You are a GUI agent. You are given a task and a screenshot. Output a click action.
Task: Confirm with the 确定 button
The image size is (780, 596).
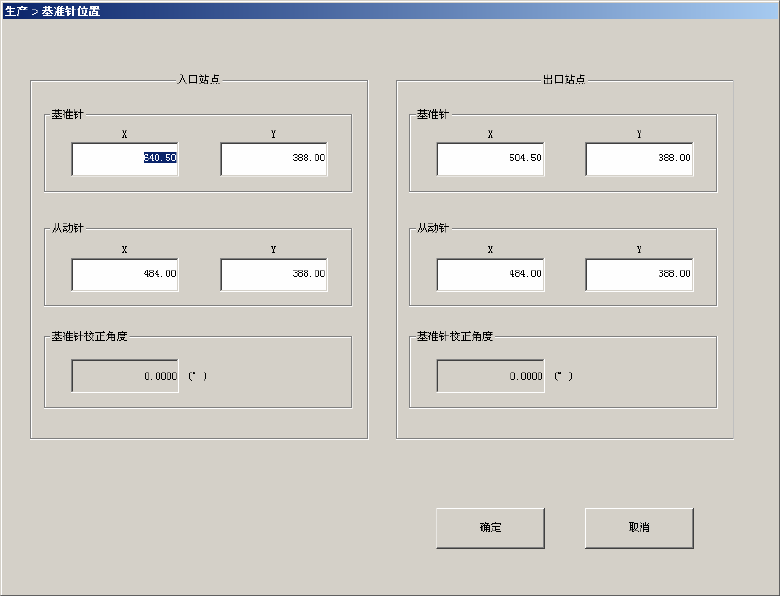click(x=490, y=528)
